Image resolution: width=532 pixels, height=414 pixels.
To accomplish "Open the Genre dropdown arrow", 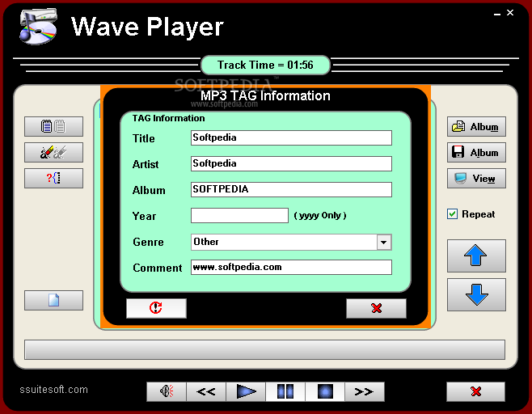I will point(384,243).
